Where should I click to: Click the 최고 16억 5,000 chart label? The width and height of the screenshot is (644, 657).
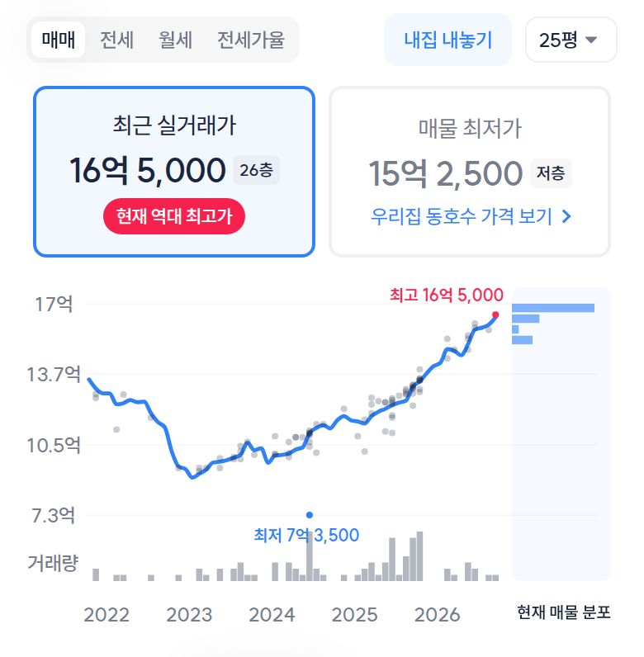tap(447, 295)
